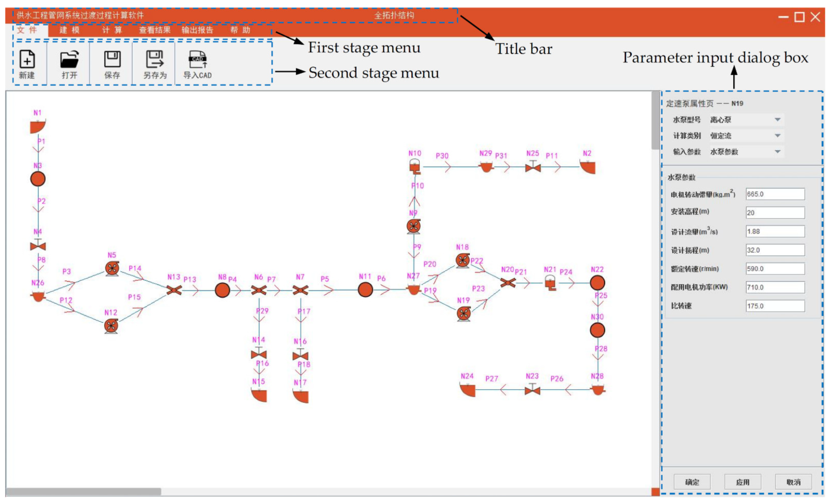Click the 另存为 (Save As) icon
Screen dimensions: 833x504
(x=155, y=60)
